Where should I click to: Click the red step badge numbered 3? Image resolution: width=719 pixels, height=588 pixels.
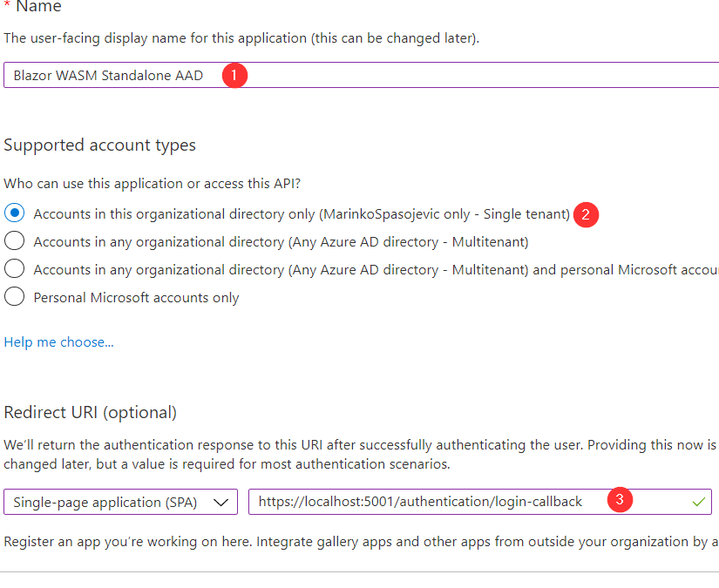pyautogui.click(x=620, y=501)
